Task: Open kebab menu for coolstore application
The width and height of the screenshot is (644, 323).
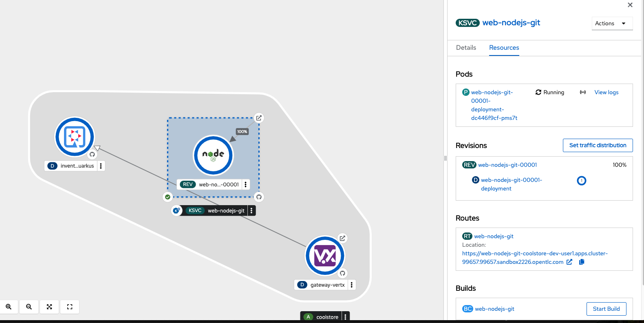Action: 345,317
